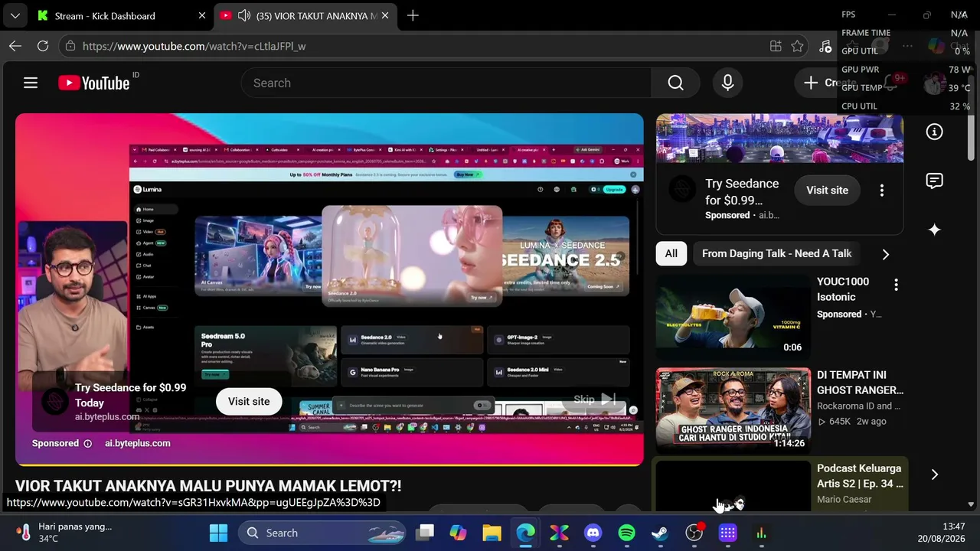
Task: Open Task View on the taskbar
Action: pyautogui.click(x=425, y=533)
